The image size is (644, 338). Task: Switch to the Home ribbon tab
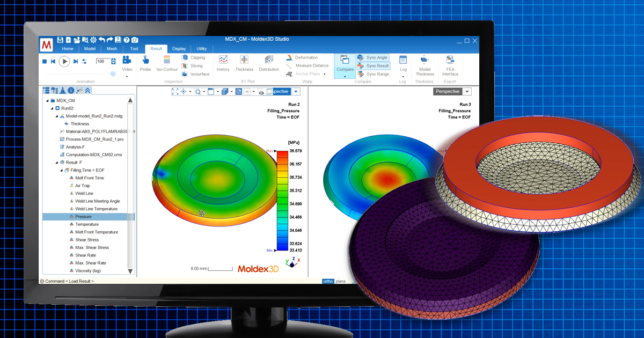(x=68, y=49)
